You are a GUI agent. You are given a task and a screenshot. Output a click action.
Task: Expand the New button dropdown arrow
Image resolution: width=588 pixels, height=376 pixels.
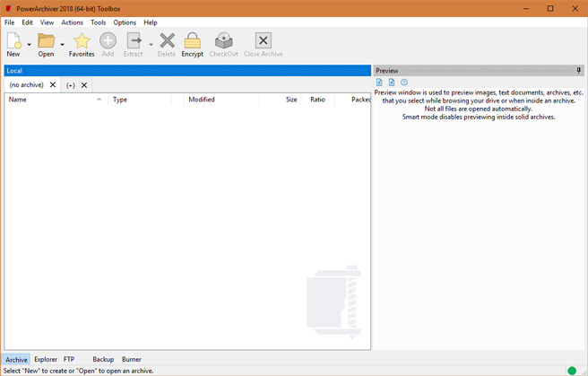pos(30,44)
